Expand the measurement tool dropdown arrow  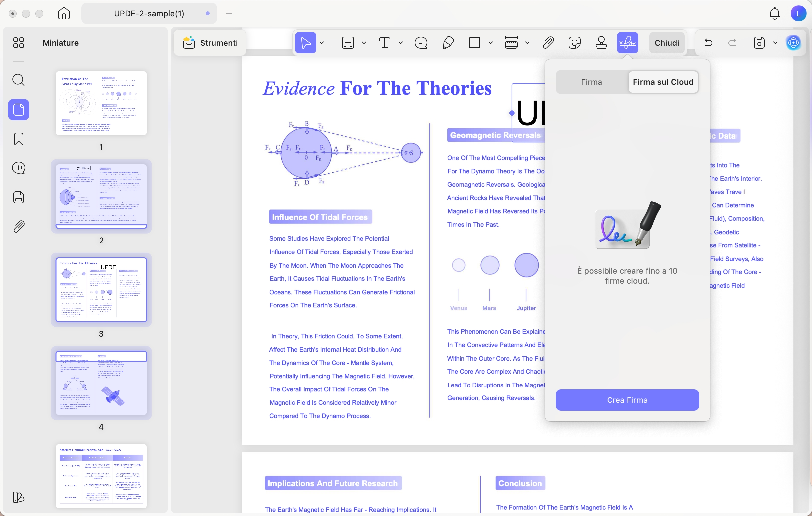(x=527, y=43)
